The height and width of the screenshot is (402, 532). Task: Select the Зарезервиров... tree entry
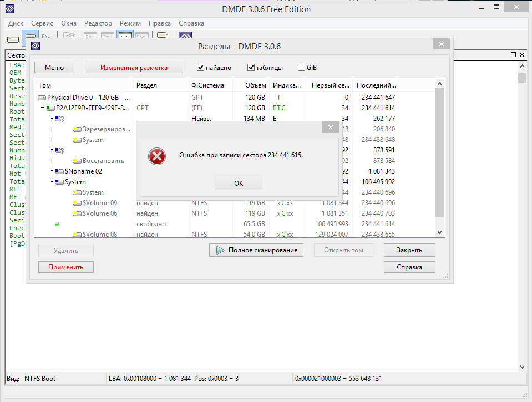coord(107,129)
